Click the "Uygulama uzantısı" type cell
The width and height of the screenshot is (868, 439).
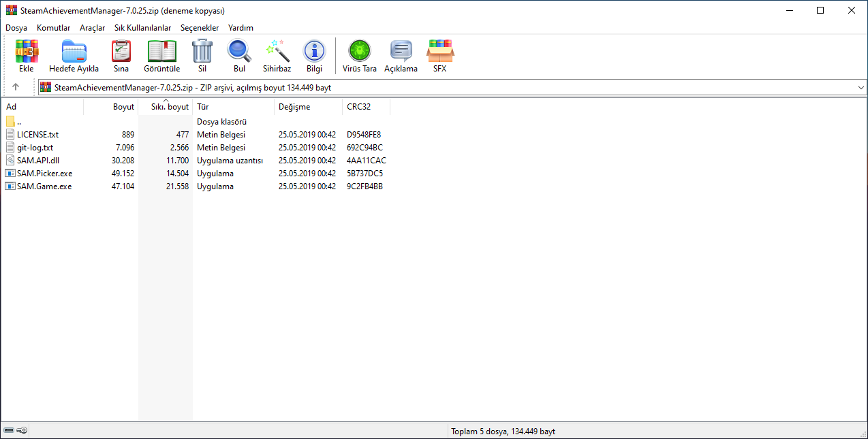[230, 161]
